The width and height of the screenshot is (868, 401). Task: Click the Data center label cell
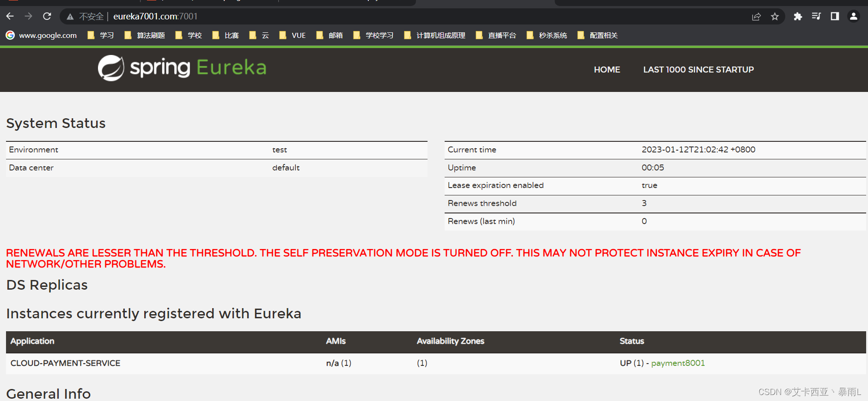31,168
